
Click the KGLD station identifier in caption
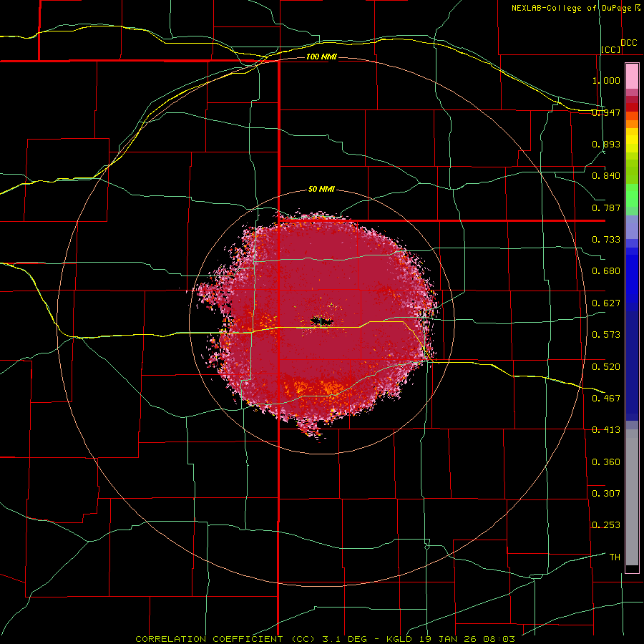coord(401,639)
